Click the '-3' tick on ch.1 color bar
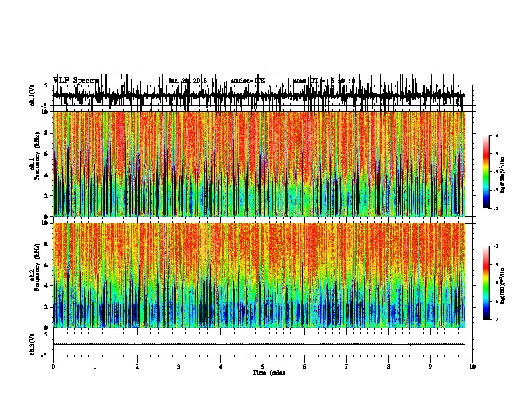 pos(495,135)
